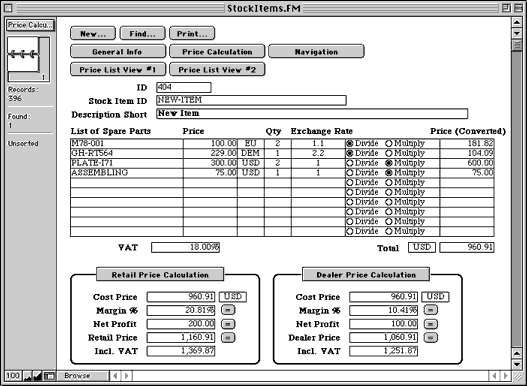The width and height of the screenshot is (527, 386).
Task: Open the layout pop-up showing Price Calcu...
Action: [30, 25]
